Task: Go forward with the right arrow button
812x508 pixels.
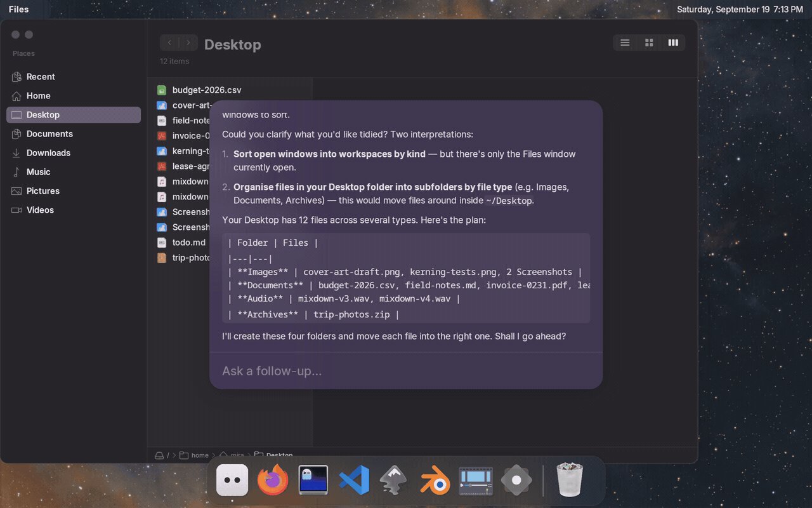Action: [x=188, y=43]
